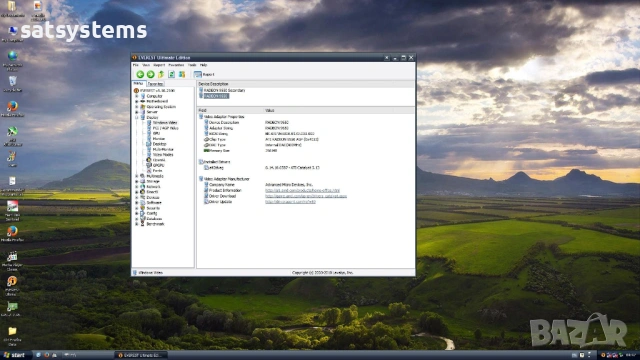Click the Config category icon
The width and height of the screenshot is (640, 360).
[142, 213]
